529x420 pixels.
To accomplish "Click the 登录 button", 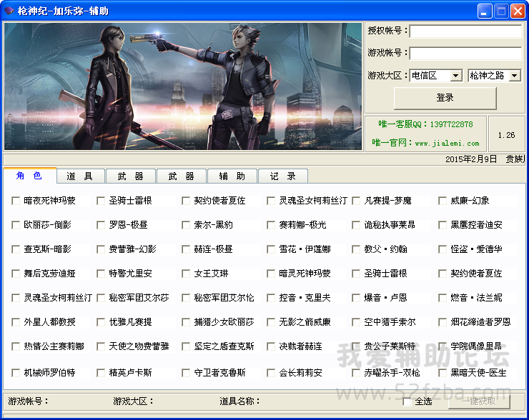I will coord(445,98).
